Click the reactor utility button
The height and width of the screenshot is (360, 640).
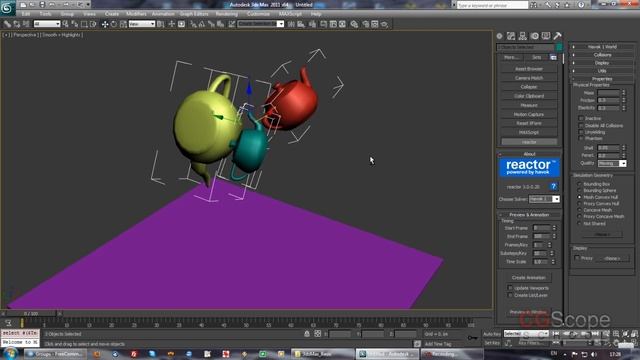click(529, 142)
